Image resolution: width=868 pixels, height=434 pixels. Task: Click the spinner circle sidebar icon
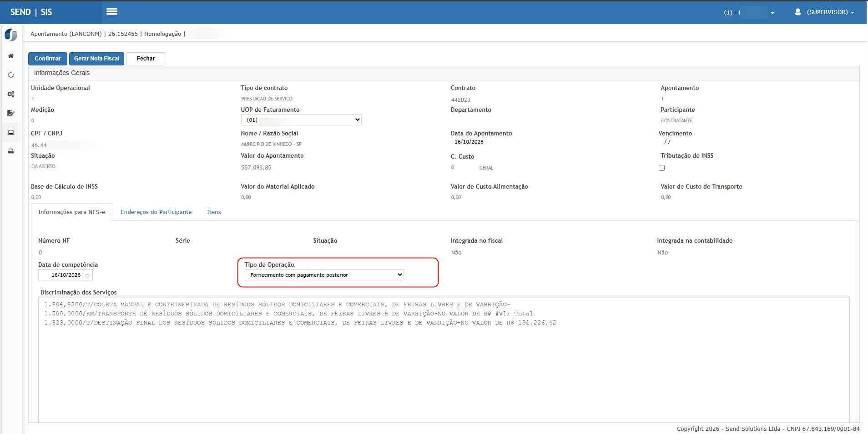tap(11, 75)
